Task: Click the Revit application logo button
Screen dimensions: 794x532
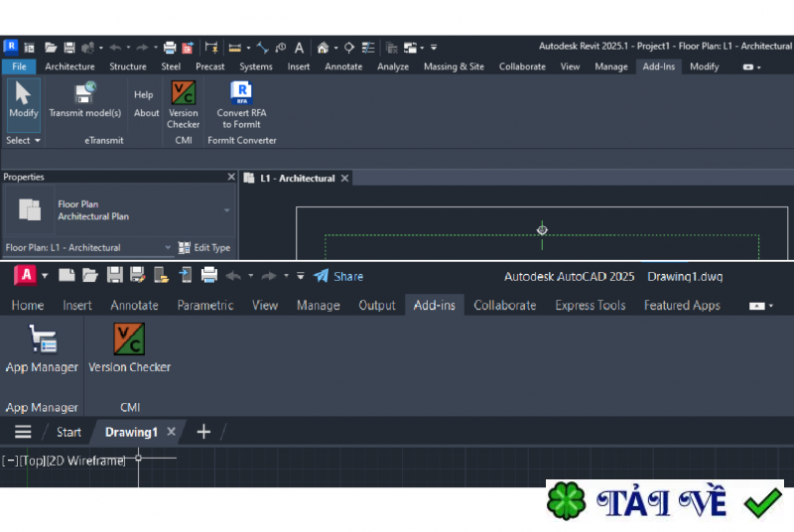Action: pyautogui.click(x=11, y=47)
